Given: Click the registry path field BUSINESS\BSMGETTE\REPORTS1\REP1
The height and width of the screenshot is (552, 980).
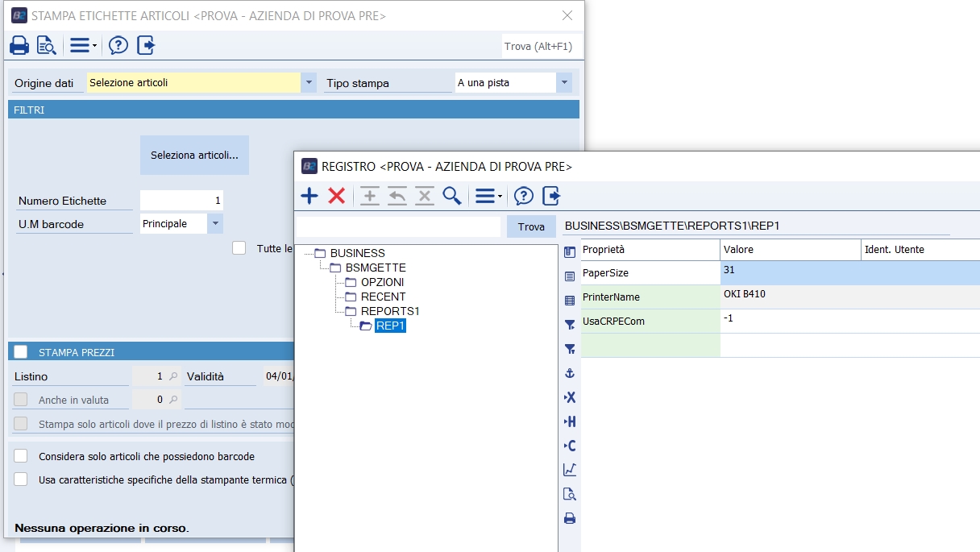Looking at the screenshot, I should (756, 226).
